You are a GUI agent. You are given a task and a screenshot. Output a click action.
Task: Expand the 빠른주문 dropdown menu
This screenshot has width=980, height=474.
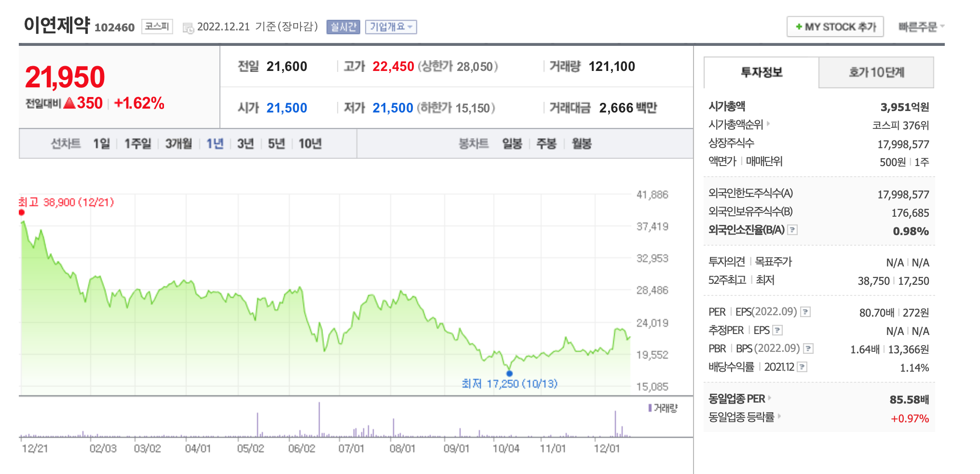pos(921,27)
